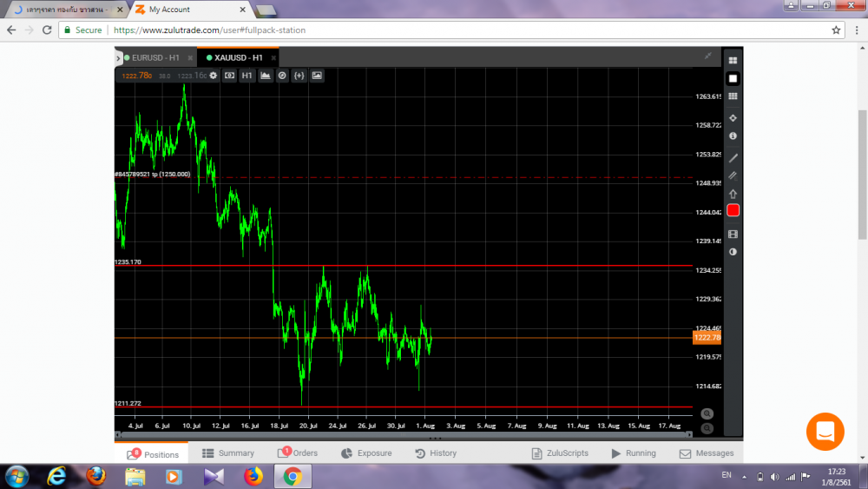This screenshot has width=868, height=489.
Task: Open Firefox from the Windows taskbar
Action: click(x=253, y=476)
